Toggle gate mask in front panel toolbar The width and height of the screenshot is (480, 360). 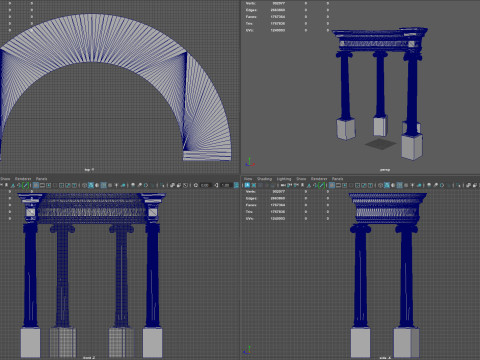point(55,185)
